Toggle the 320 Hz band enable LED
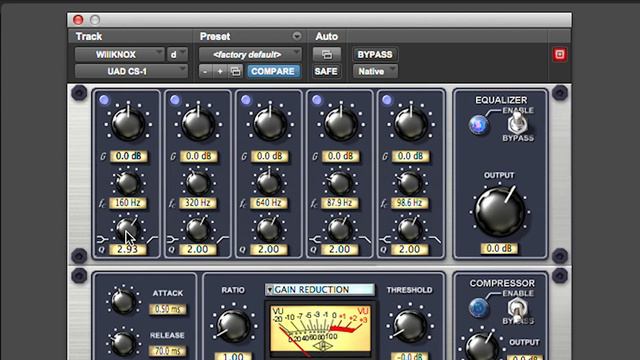The width and height of the screenshot is (640, 360). [175, 100]
